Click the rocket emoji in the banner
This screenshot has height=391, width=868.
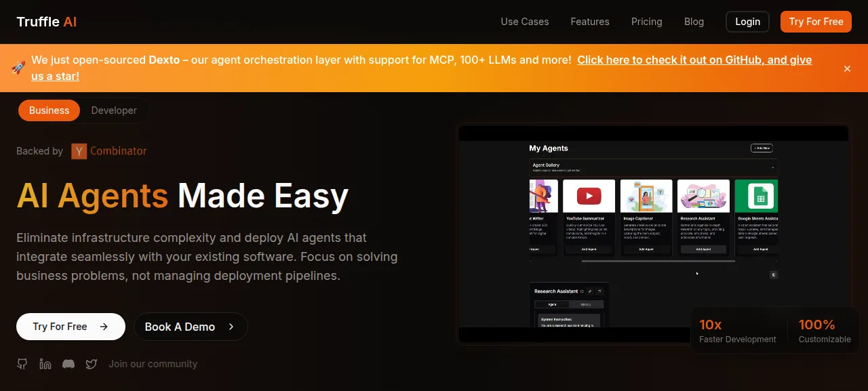coord(18,67)
